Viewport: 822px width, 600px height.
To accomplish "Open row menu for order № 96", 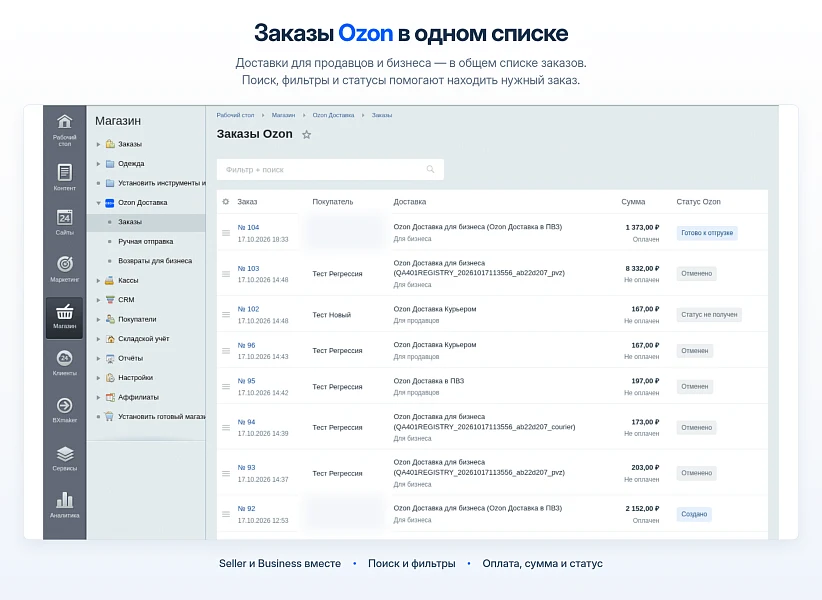I will [x=226, y=351].
